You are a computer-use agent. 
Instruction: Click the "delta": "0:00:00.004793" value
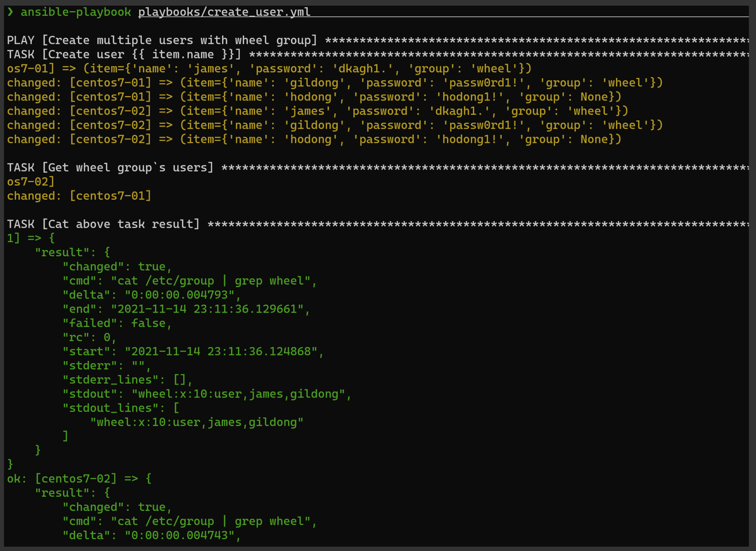pyautogui.click(x=180, y=295)
